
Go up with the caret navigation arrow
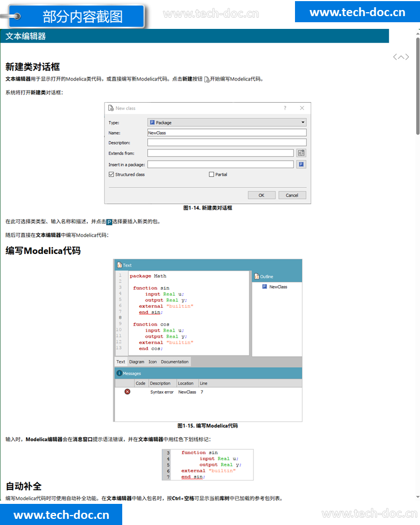401,57
